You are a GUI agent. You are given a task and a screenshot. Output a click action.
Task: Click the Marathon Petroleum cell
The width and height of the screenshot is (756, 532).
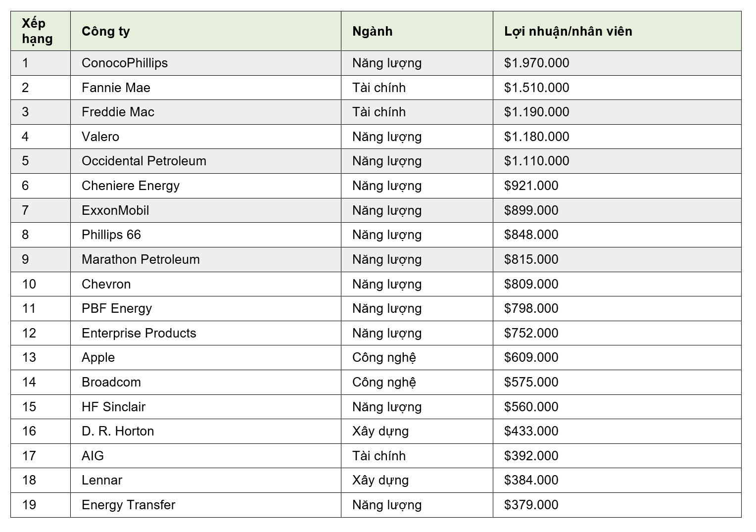[x=141, y=259]
